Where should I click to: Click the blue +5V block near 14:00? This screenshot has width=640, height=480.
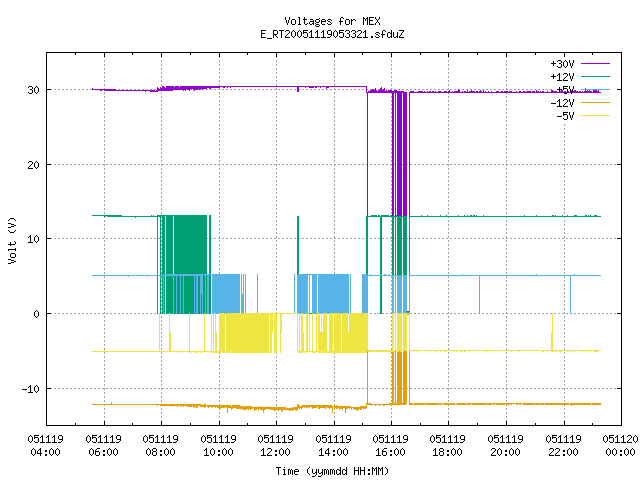click(333, 294)
